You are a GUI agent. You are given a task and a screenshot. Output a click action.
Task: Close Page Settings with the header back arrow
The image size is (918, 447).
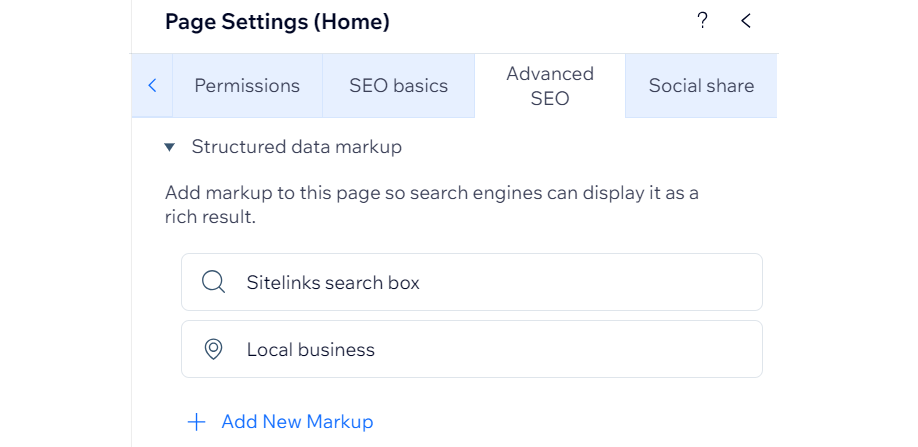(x=745, y=22)
